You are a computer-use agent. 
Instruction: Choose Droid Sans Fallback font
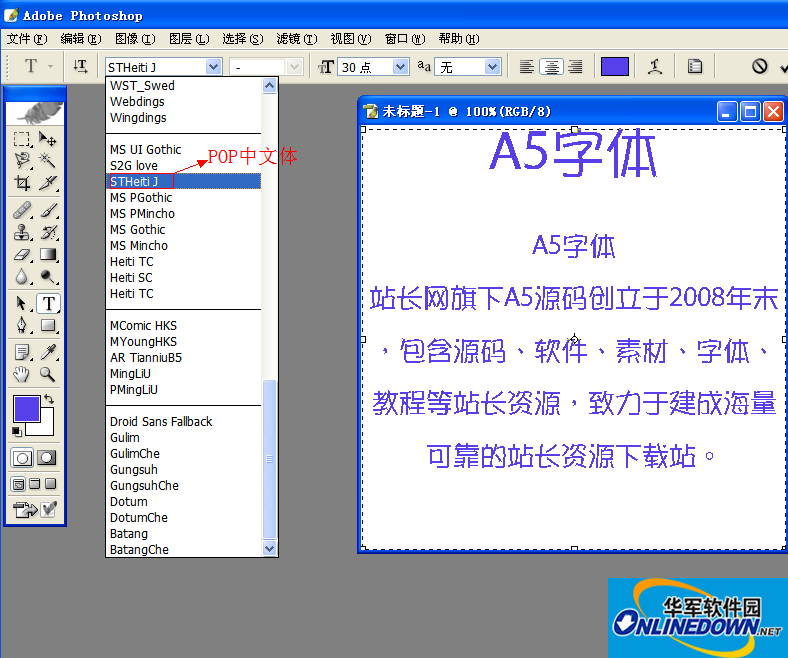pyautogui.click(x=184, y=422)
